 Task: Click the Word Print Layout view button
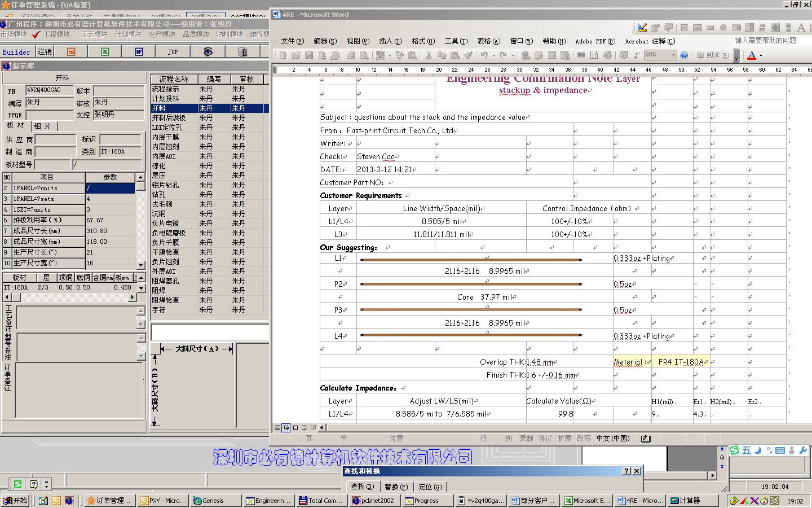295,427
